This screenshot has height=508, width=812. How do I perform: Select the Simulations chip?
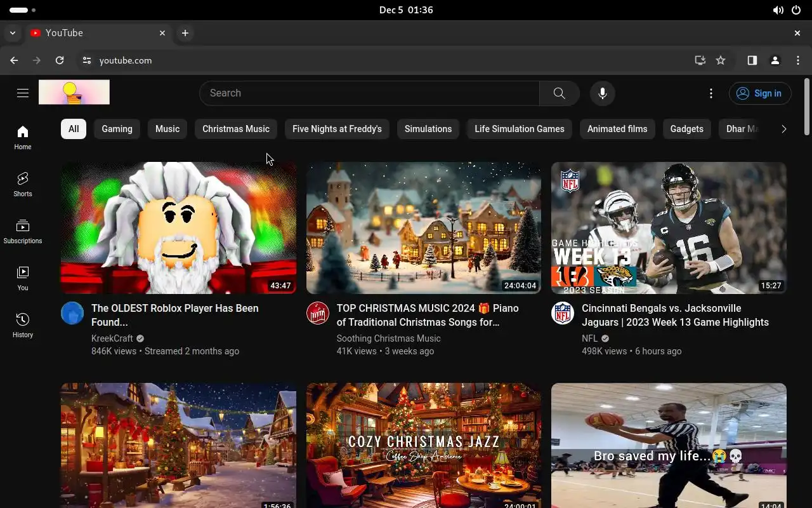(x=428, y=129)
